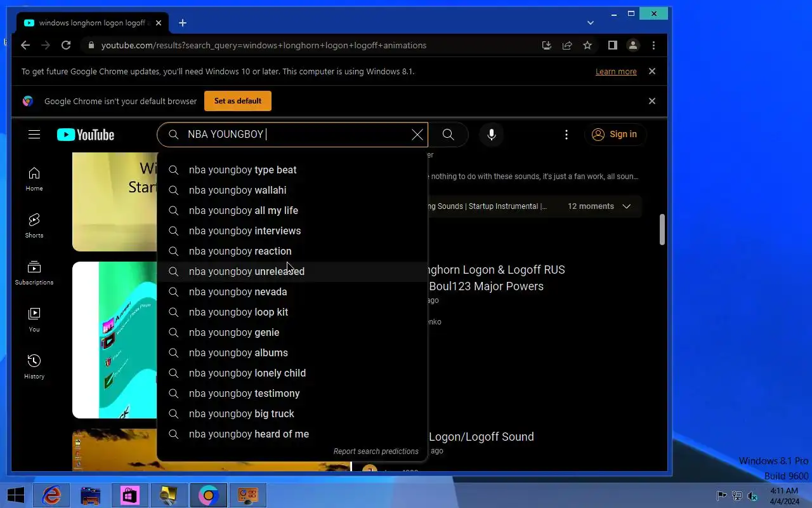Open the volume icon in system tray
Viewport: 812px width, 508px height.
coord(752,496)
